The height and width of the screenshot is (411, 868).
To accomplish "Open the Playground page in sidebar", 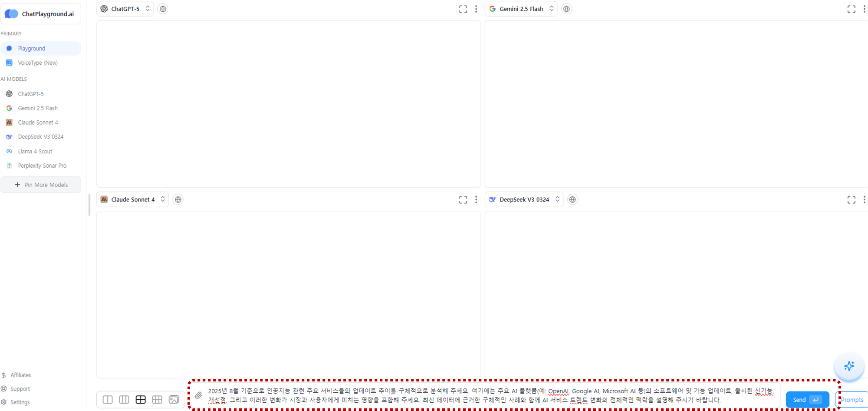I will click(40, 48).
